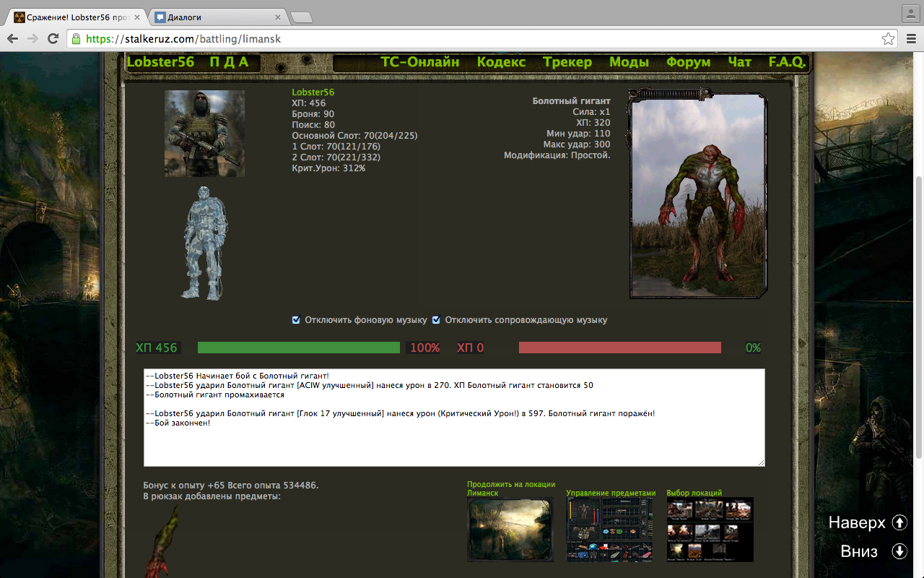Screen dimensions: 924x578
Task: Click the Вниз down arrow icon
Action: pos(899,551)
